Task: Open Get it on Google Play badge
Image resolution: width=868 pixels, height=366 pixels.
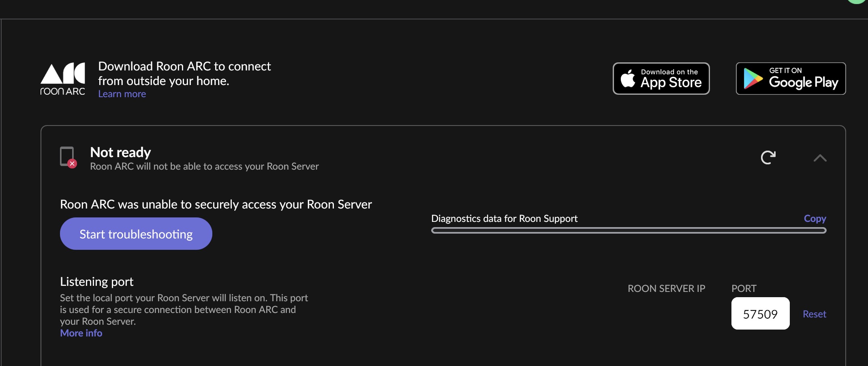Action: tap(791, 79)
